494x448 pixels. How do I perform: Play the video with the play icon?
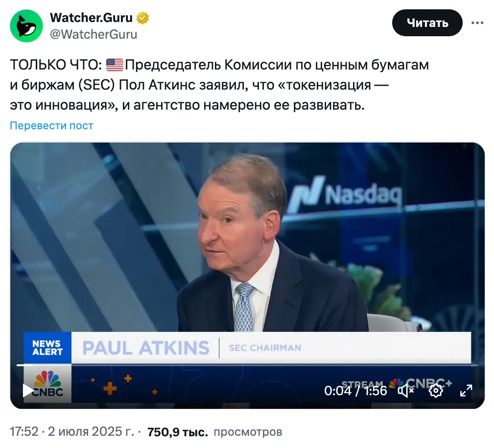[x=28, y=391]
